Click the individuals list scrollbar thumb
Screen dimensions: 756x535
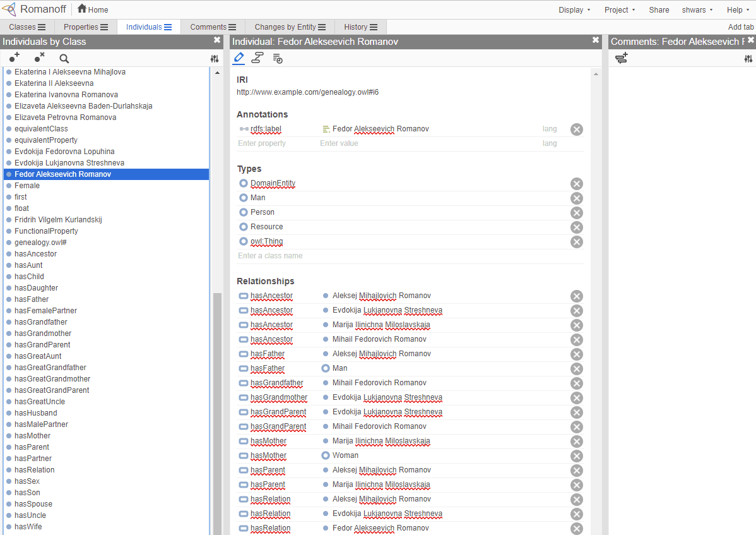217,411
